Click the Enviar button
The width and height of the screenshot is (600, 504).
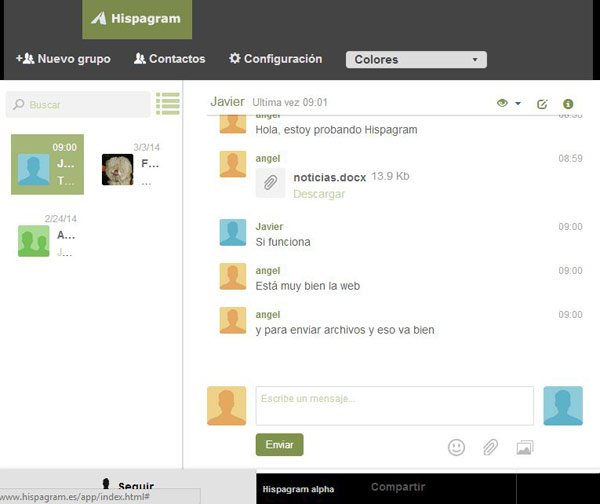click(x=280, y=445)
